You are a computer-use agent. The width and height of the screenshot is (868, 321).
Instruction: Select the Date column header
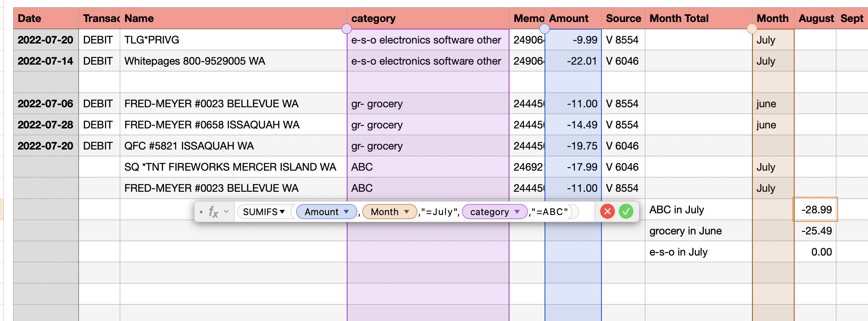(46, 19)
